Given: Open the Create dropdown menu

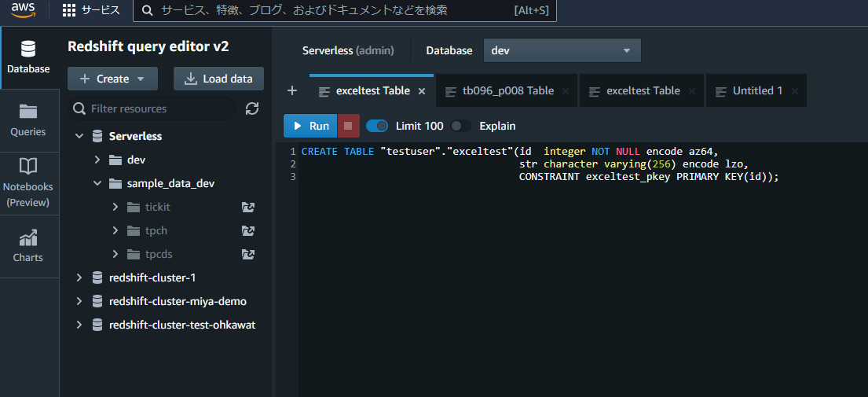Looking at the screenshot, I should (x=112, y=79).
